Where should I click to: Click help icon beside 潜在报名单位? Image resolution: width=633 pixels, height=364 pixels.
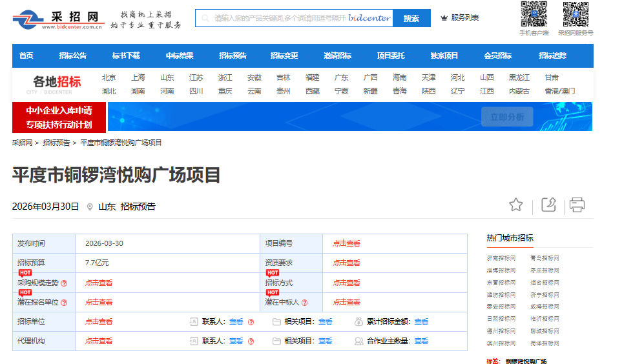[x=64, y=303]
